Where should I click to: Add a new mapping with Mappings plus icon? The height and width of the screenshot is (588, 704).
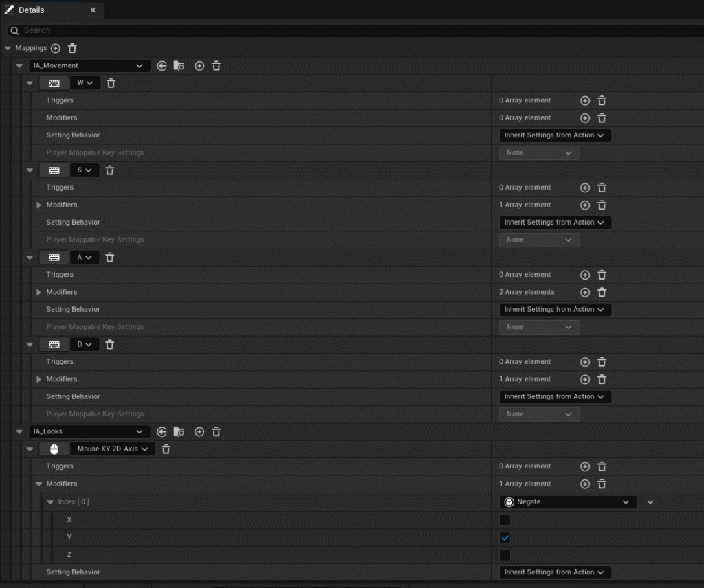click(56, 48)
